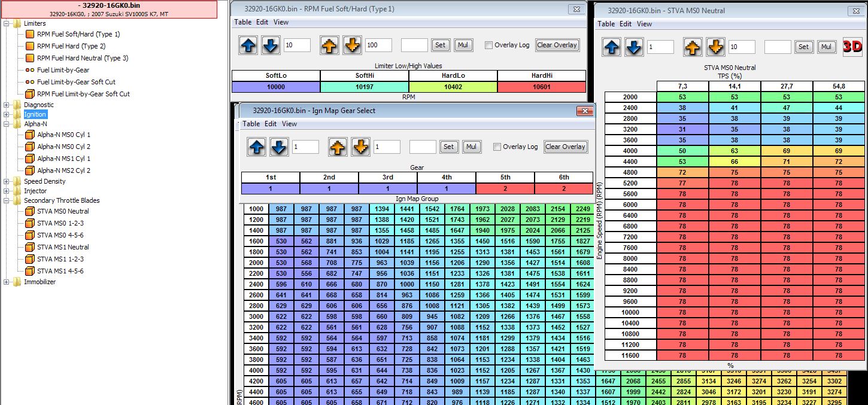
Task: Open the STVA MS1 Neutral table item
Action: pos(63,247)
